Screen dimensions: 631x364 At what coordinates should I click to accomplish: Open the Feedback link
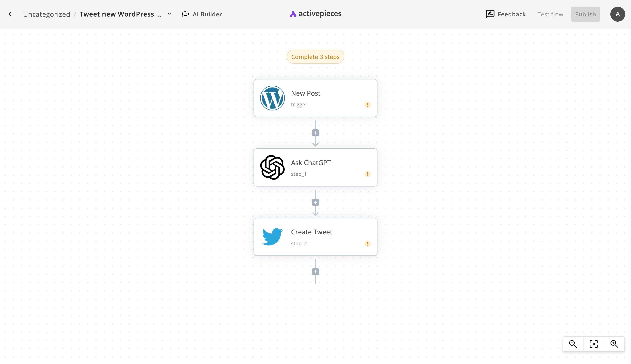(x=512, y=14)
